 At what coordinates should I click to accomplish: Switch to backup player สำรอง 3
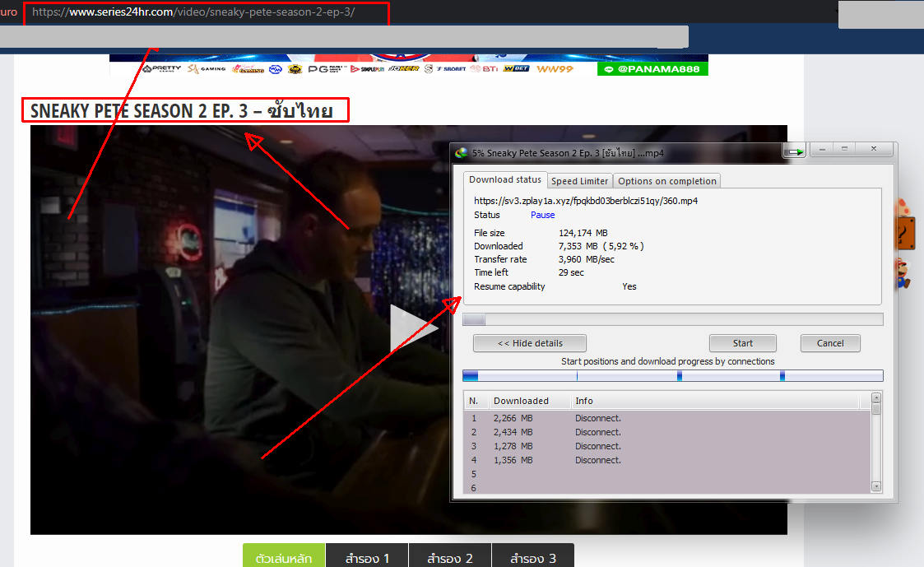pyautogui.click(x=532, y=556)
